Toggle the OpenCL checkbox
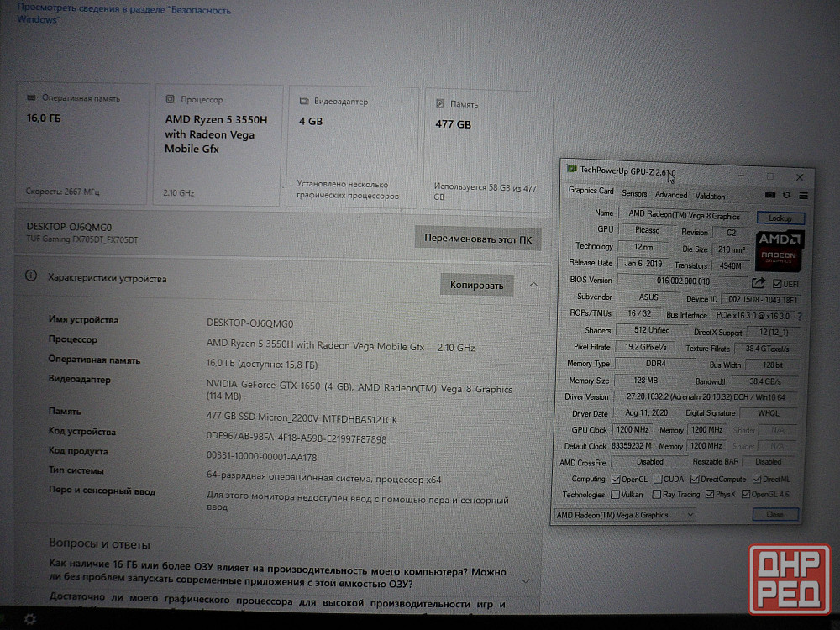840x630 pixels. [x=615, y=480]
